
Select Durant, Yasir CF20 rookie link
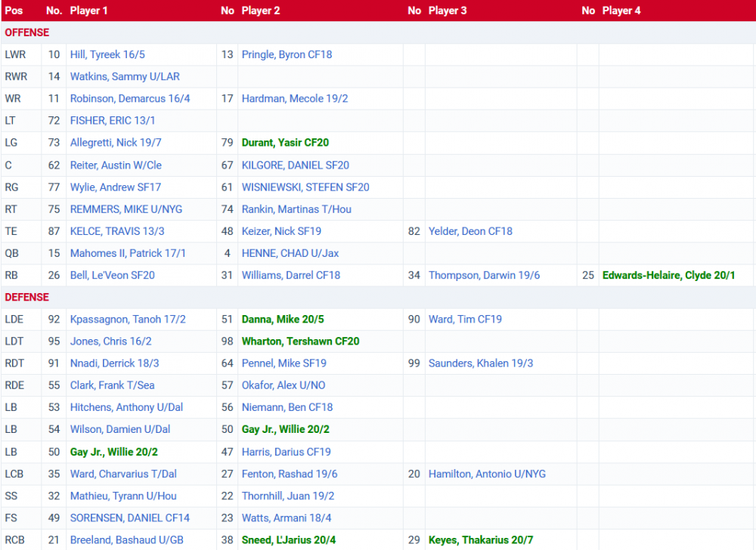pyautogui.click(x=286, y=143)
